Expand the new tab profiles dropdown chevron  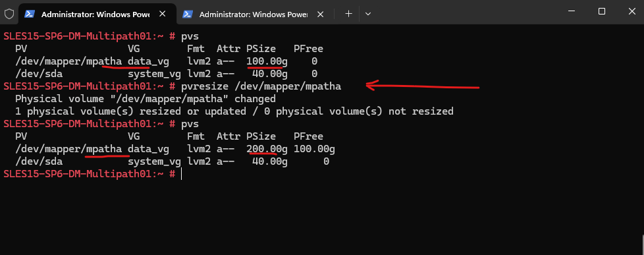[x=368, y=14]
